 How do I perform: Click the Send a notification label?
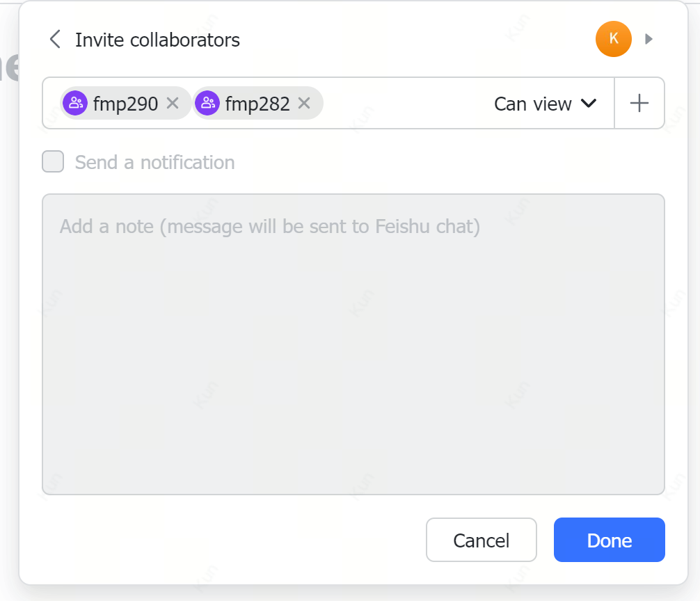point(154,162)
